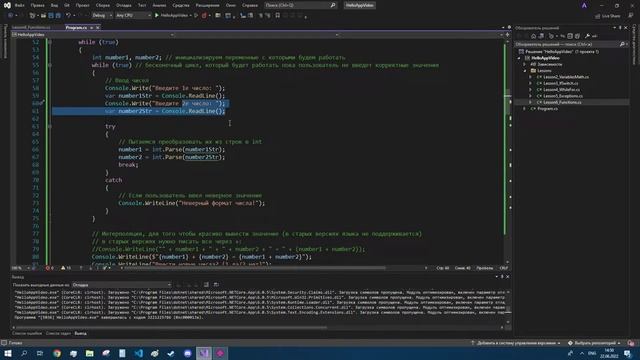Open the Тест menu
This screenshot has height=360, width=640.
142,5
